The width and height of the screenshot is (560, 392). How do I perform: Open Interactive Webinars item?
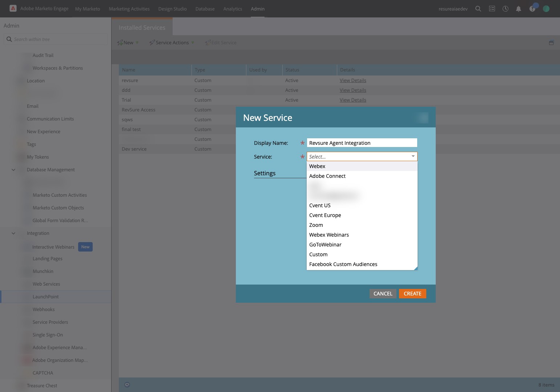53,247
